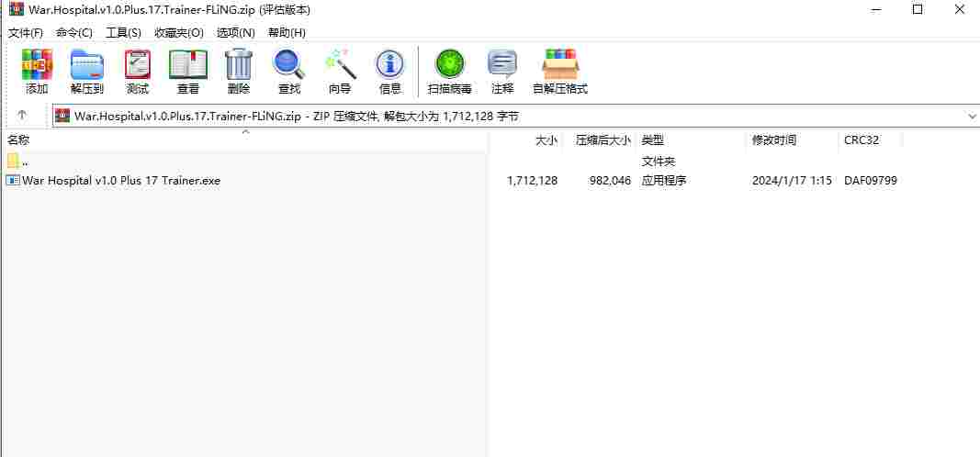Open the 命令(C) menu
980x457 pixels.
tap(74, 32)
